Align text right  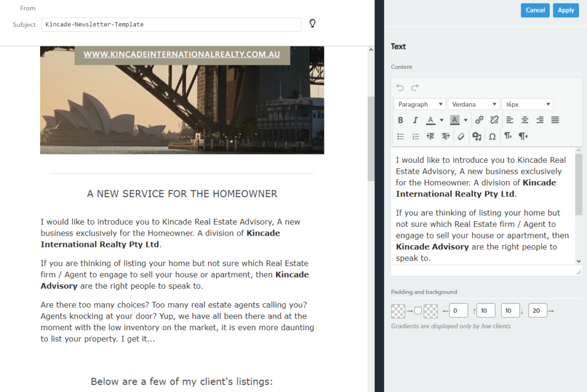pos(540,120)
